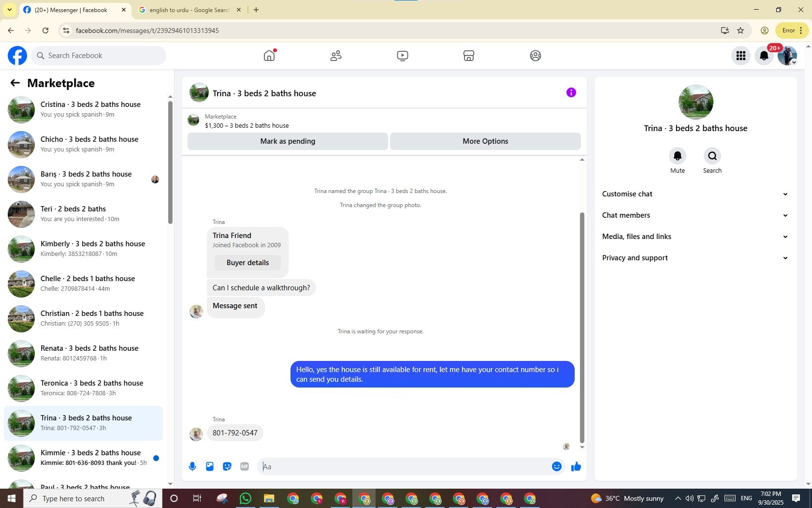Open Windows Start menu
This screenshot has height=508, width=812.
[x=12, y=498]
